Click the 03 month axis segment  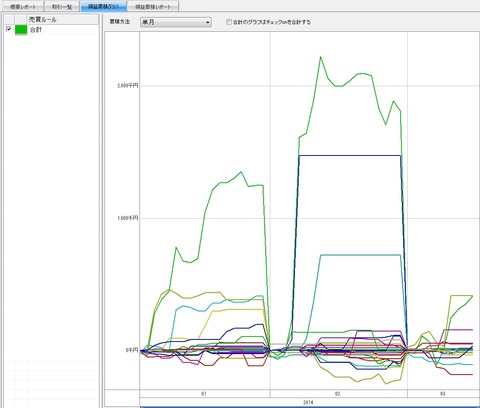tap(444, 394)
